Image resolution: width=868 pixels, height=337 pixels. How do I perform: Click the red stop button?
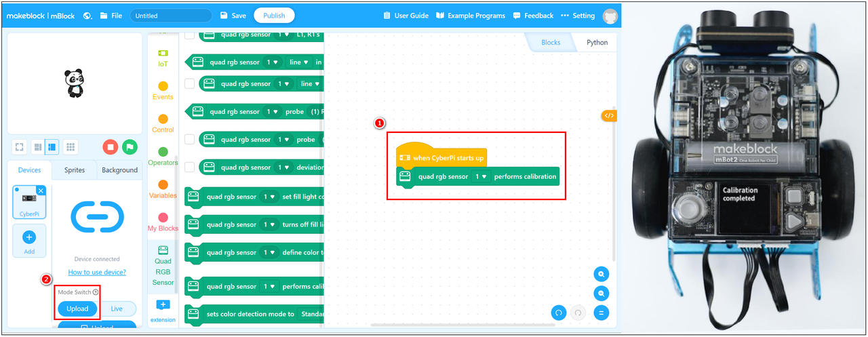coord(110,146)
